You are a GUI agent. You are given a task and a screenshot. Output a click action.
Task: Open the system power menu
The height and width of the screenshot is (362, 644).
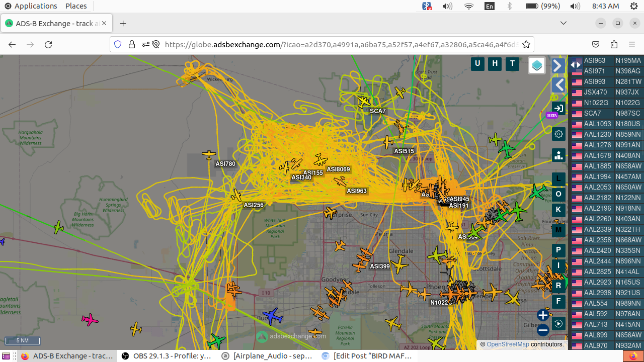tap(634, 6)
